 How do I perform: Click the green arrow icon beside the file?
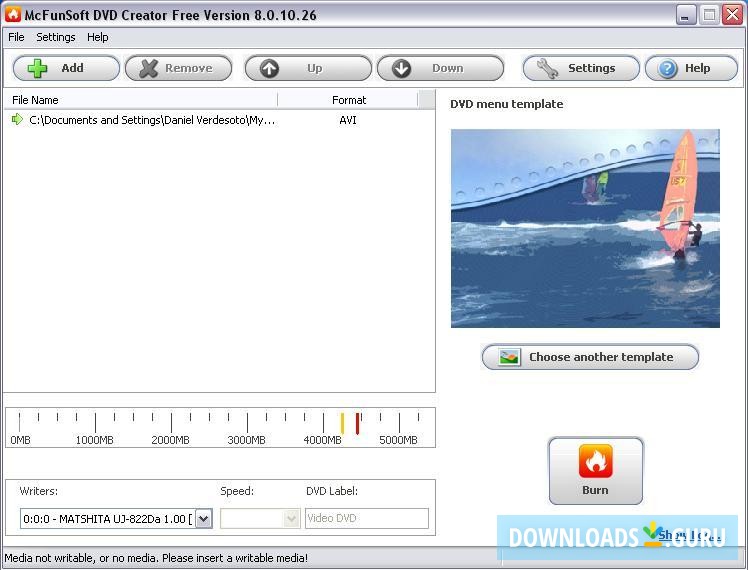click(x=17, y=119)
